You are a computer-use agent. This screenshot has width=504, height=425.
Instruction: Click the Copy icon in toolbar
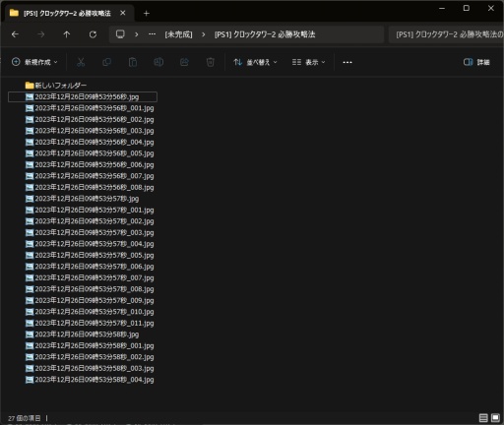(x=106, y=62)
